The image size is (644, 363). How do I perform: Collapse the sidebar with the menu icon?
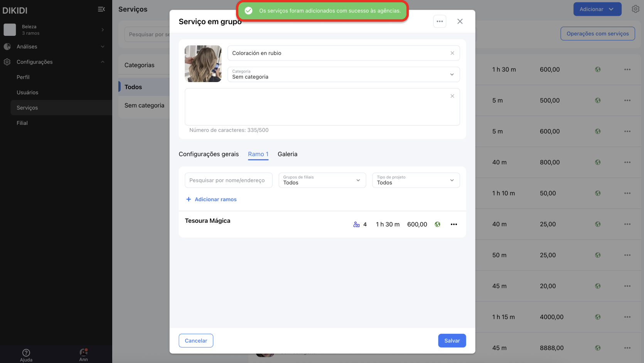pyautogui.click(x=101, y=9)
